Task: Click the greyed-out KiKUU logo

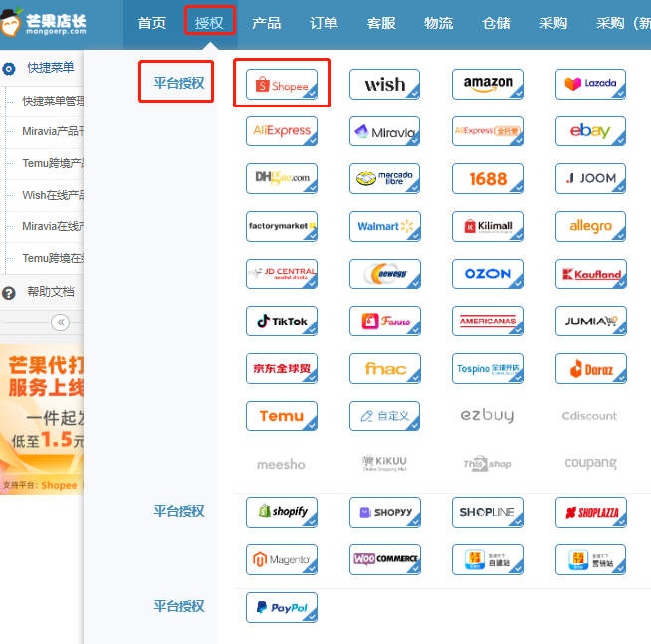Action: coord(384,463)
